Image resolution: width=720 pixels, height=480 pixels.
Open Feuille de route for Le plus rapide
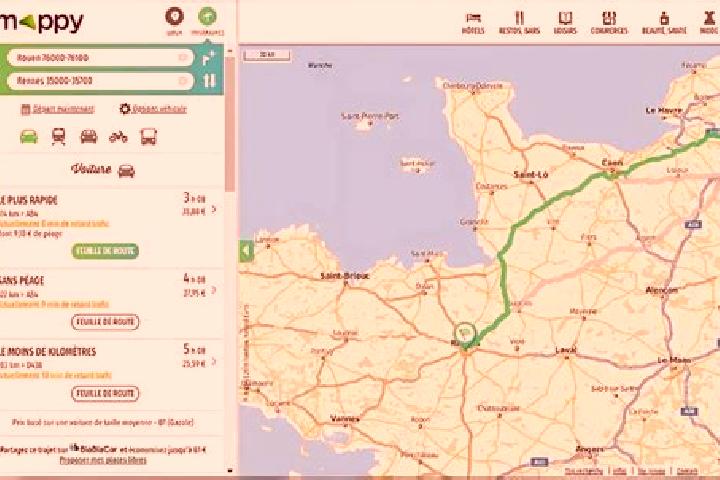[105, 251]
